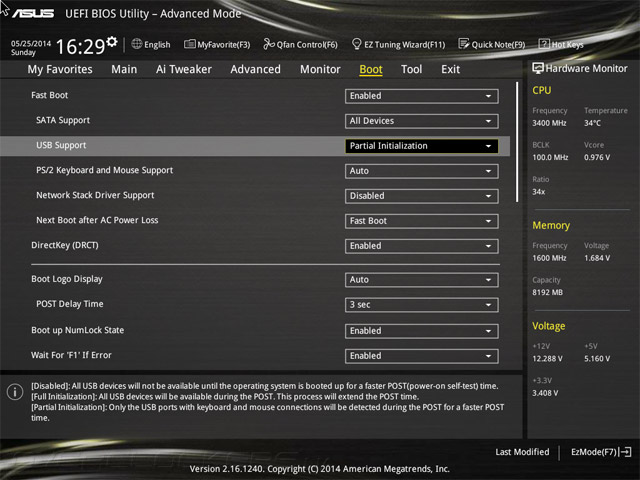Go to the Advanced tab
The height and width of the screenshot is (480, 640).
click(256, 69)
